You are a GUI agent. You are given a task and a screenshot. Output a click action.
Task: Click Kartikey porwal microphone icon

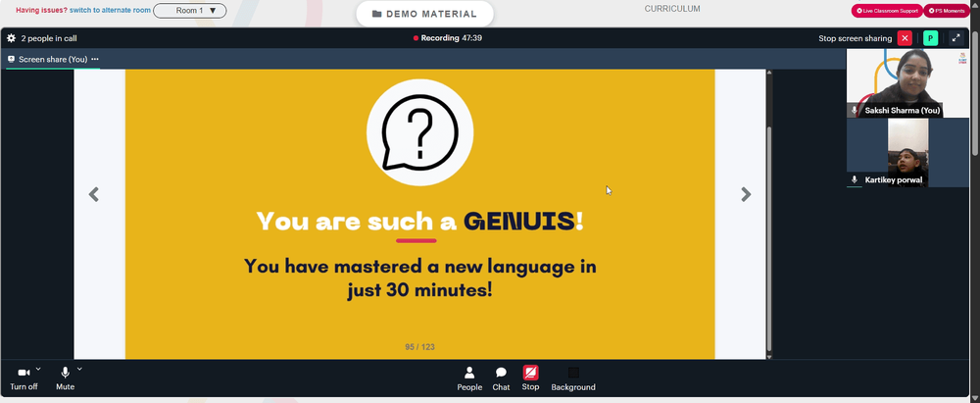click(855, 179)
